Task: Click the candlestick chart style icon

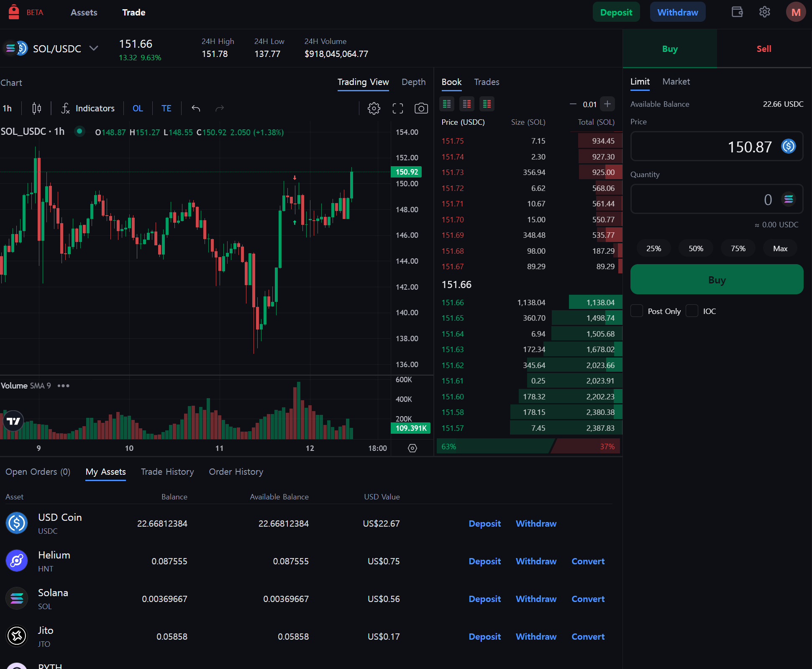Action: [36, 108]
